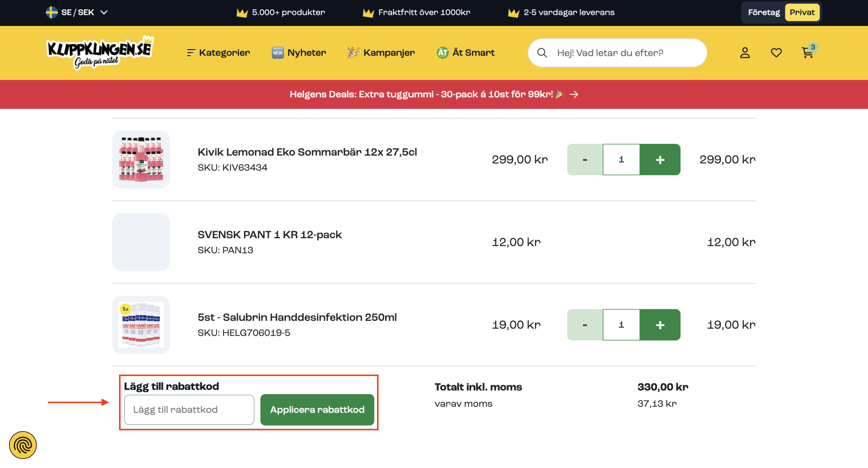Click the Kivik Lemonad quantity field
Viewport: 868px width, 468px height.
coord(621,159)
